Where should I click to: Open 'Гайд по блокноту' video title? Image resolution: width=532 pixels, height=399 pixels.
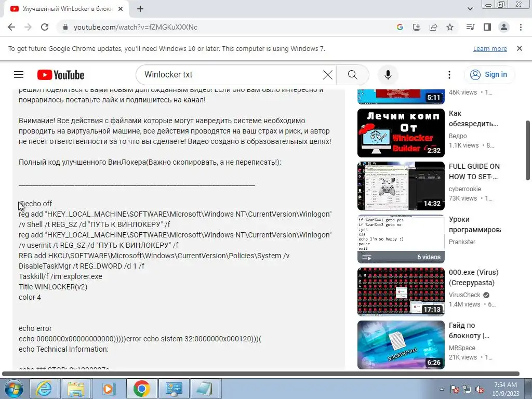point(469,330)
